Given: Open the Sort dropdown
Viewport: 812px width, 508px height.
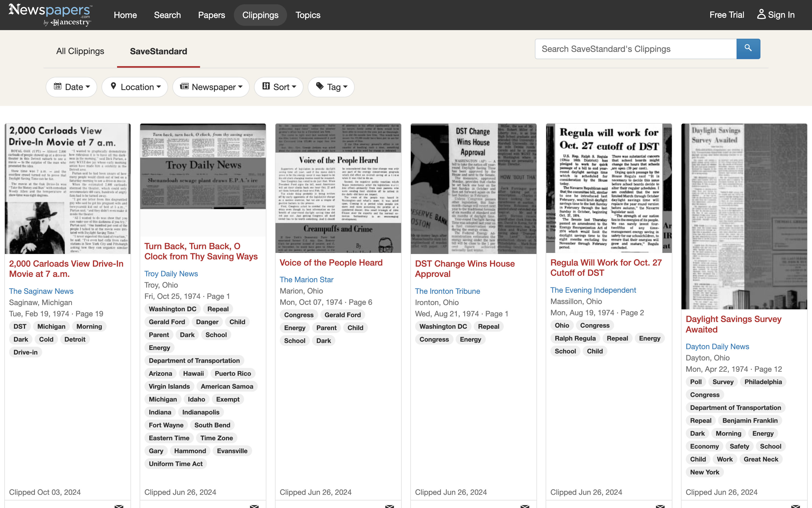Looking at the screenshot, I should pos(279,87).
